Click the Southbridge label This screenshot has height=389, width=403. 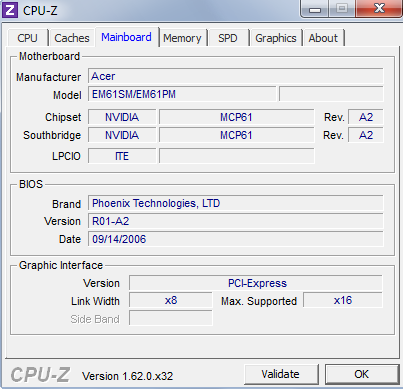52,135
